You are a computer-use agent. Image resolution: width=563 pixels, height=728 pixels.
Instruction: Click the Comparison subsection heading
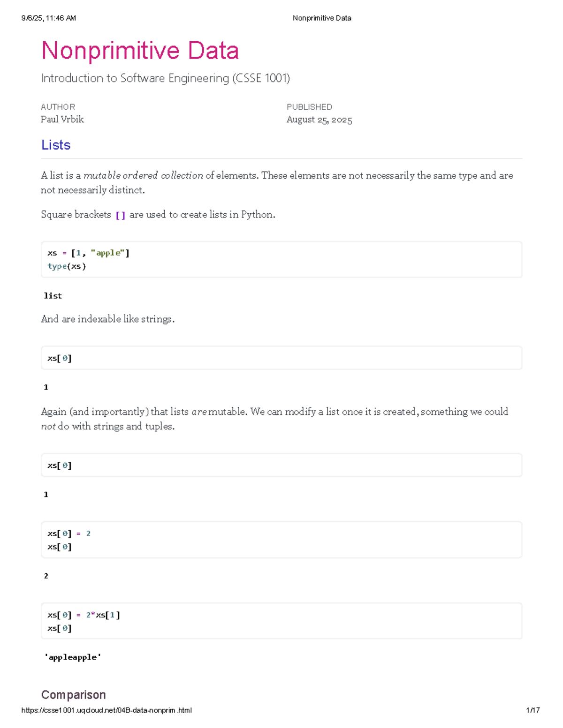coord(74,694)
